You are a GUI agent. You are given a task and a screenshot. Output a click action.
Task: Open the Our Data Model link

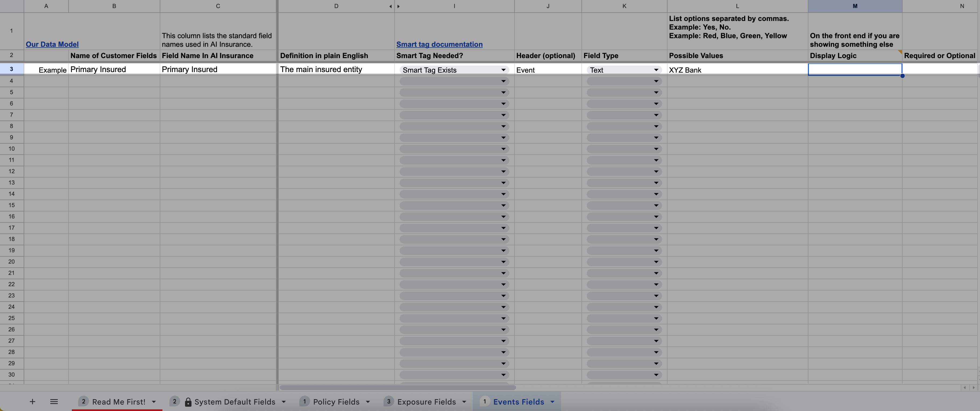[x=52, y=44]
